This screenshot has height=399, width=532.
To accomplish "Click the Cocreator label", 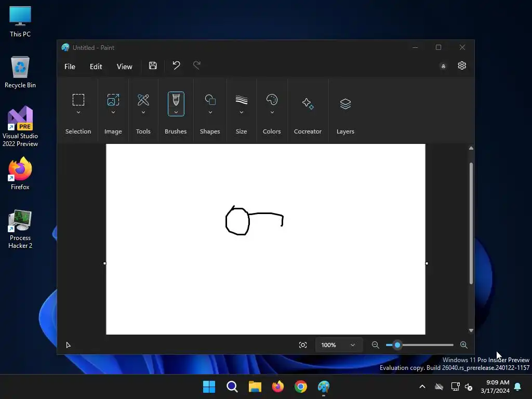I will (308, 131).
